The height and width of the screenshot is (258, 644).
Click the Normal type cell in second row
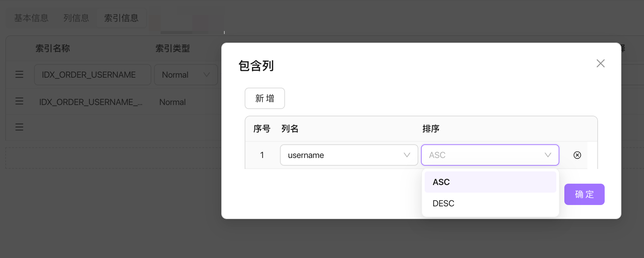(x=172, y=102)
